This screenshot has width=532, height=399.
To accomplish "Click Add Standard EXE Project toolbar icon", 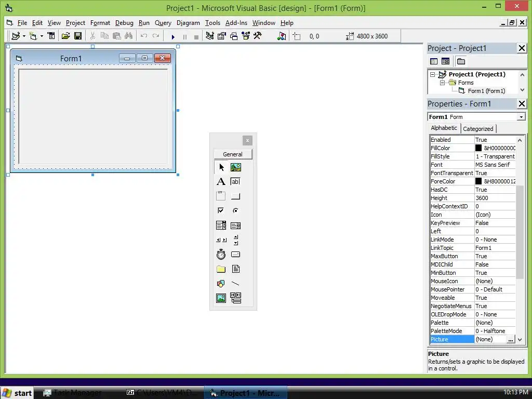I will [16, 36].
